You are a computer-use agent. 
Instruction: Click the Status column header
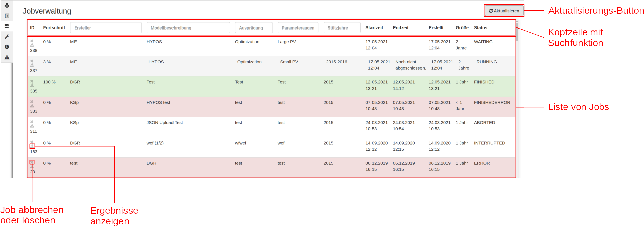[480, 28]
